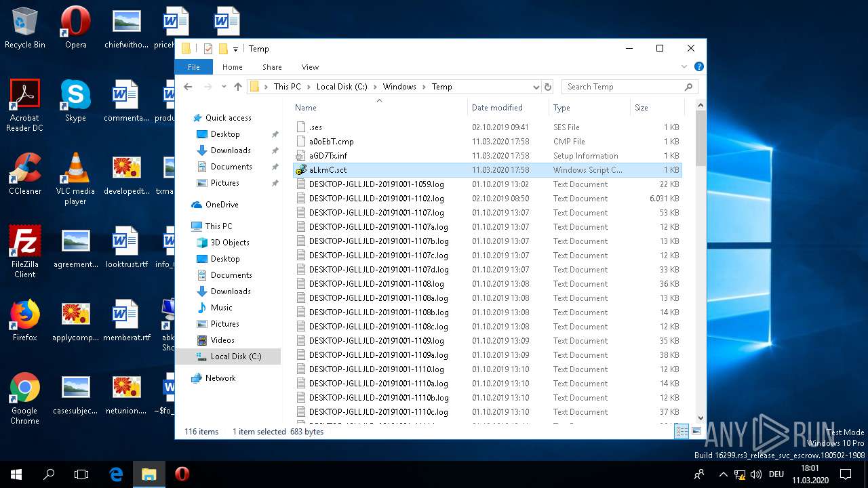Image resolution: width=868 pixels, height=488 pixels.
Task: Launch Google Chrome desktop icon
Action: coord(25,399)
